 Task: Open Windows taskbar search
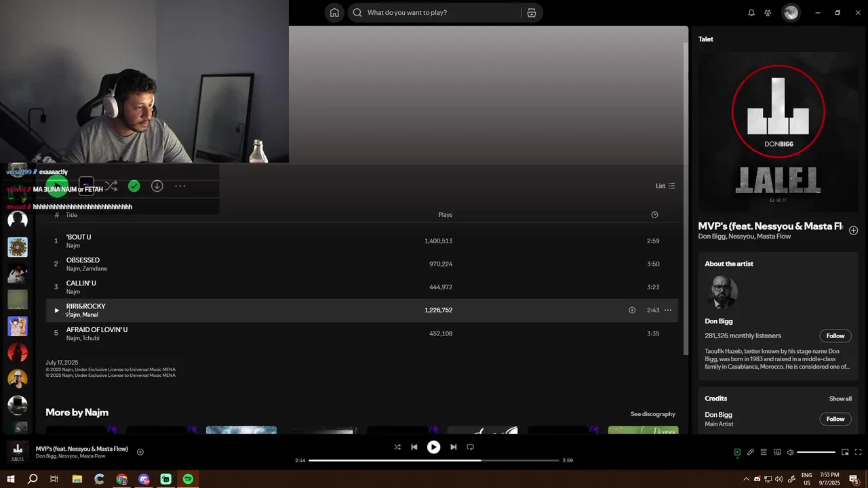tap(33, 479)
